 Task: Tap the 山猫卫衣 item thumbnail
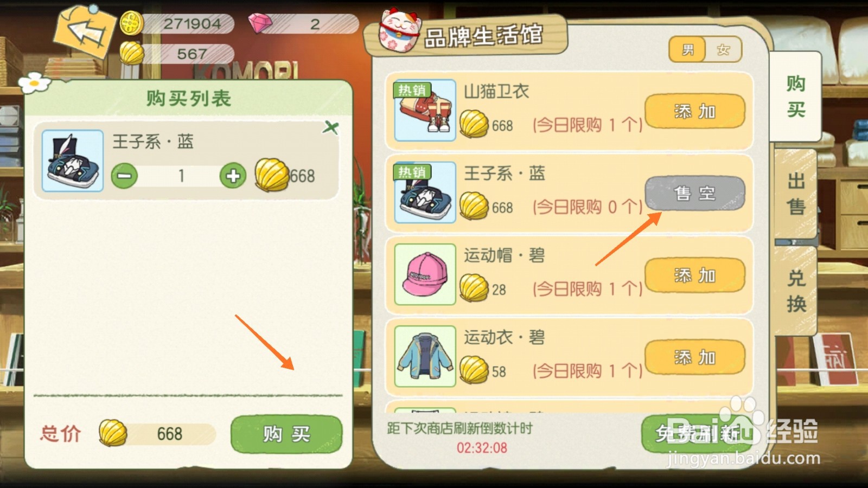425,110
